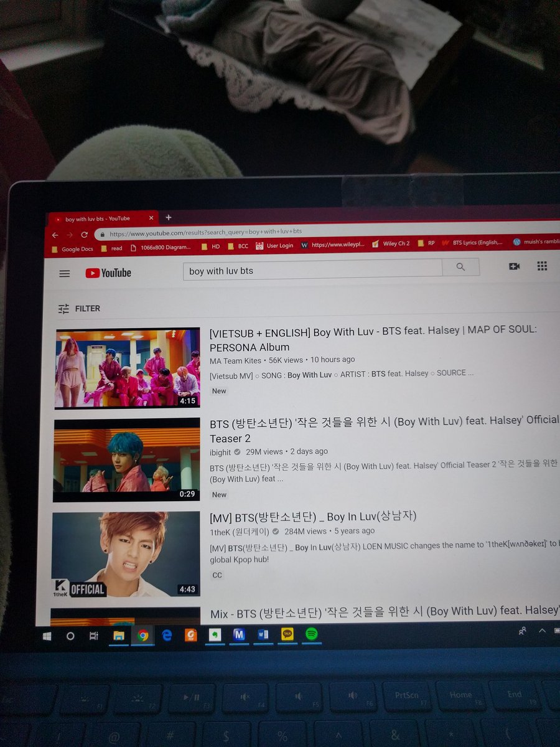Open the RP bookmark folder
This screenshot has height=747, width=560.
[x=426, y=243]
